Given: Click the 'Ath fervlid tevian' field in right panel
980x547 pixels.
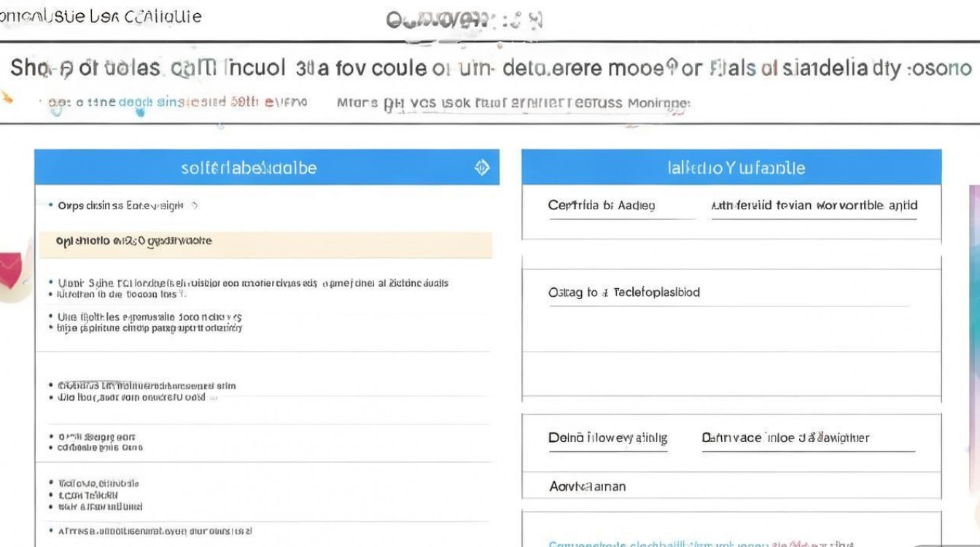Looking at the screenshot, I should (813, 206).
